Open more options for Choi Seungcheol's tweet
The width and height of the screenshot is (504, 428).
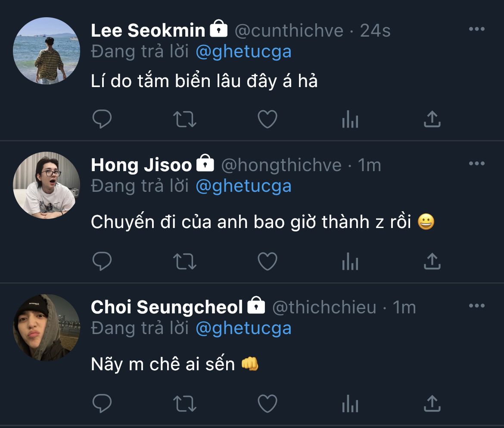[476, 306]
